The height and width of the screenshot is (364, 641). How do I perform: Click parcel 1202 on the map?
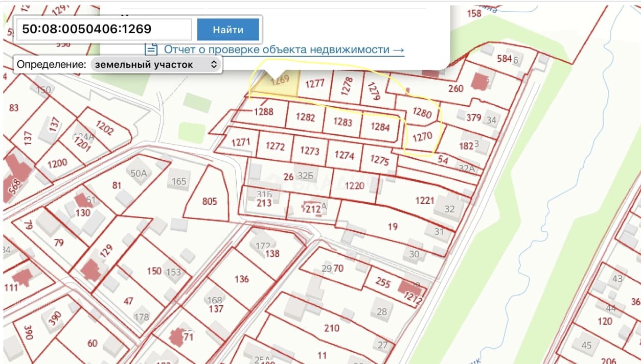(104, 127)
